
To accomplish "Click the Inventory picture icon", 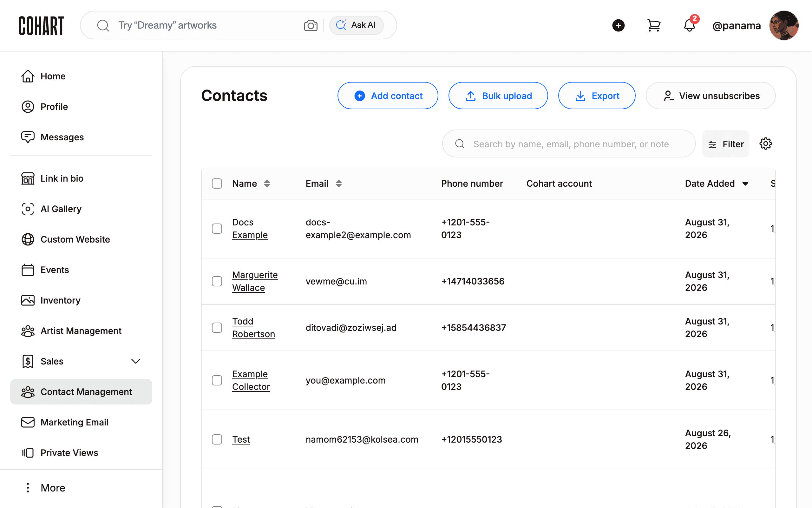I will click(28, 300).
